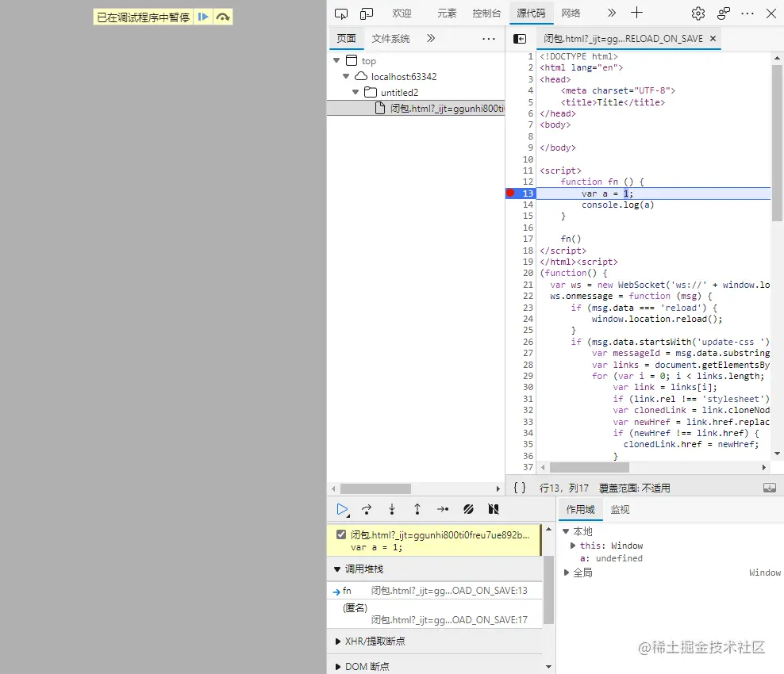Screen dimensions: 784x674
Task: Switch to the 控制台 tab
Action: (486, 13)
